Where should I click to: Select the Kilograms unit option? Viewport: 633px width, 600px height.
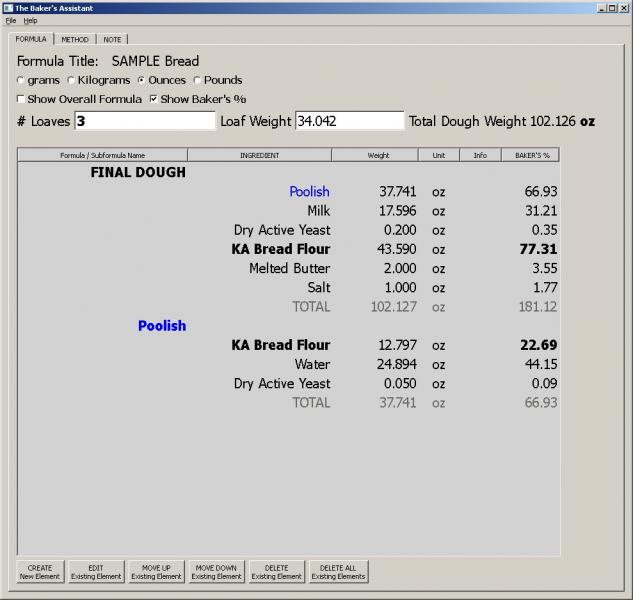[x=71, y=80]
